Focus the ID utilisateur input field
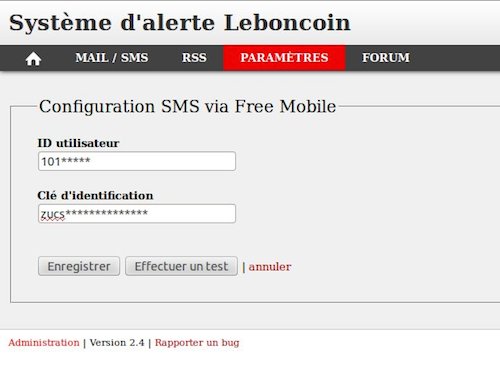Screen dimensions: 500x367 point(137,161)
